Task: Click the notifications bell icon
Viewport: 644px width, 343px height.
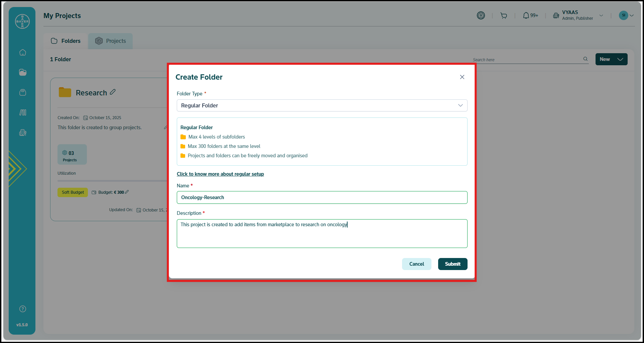Action: pos(526,15)
